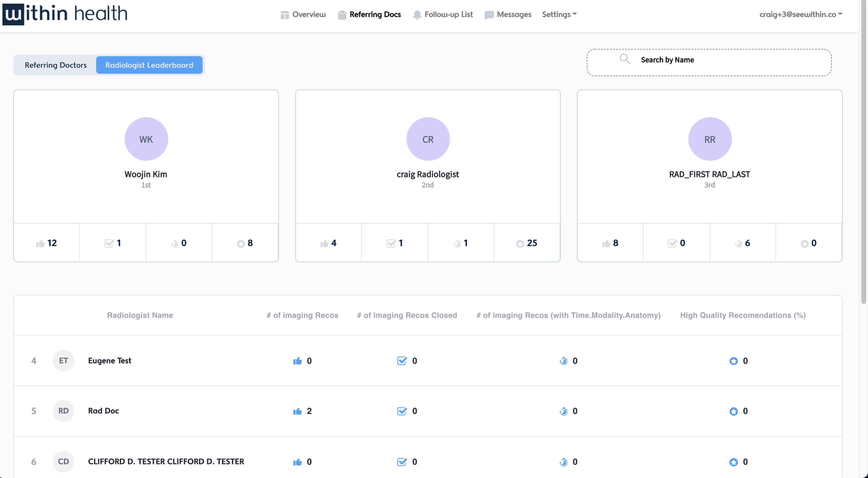Image resolution: width=868 pixels, height=478 pixels.
Task: Open the Settings dropdown menu
Action: coord(559,15)
